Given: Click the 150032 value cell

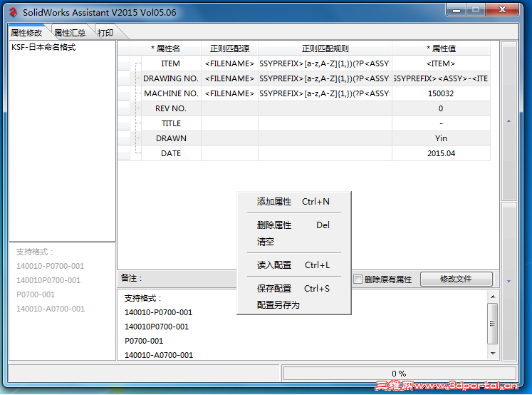Looking at the screenshot, I should (x=441, y=93).
